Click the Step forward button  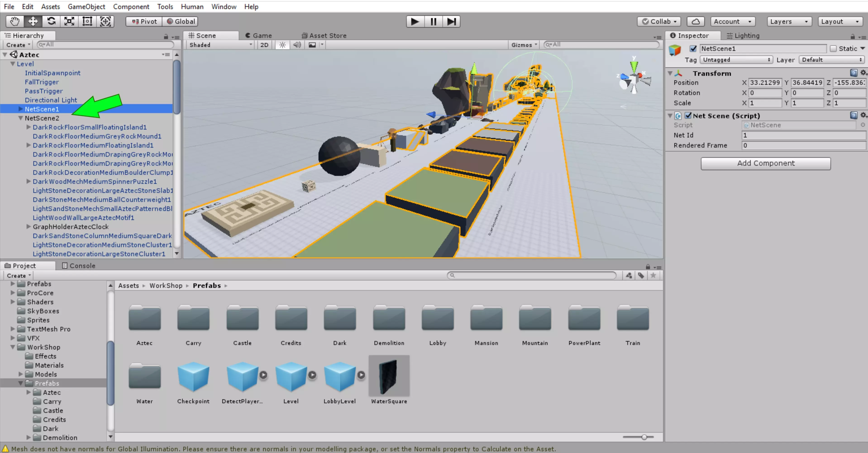(451, 21)
